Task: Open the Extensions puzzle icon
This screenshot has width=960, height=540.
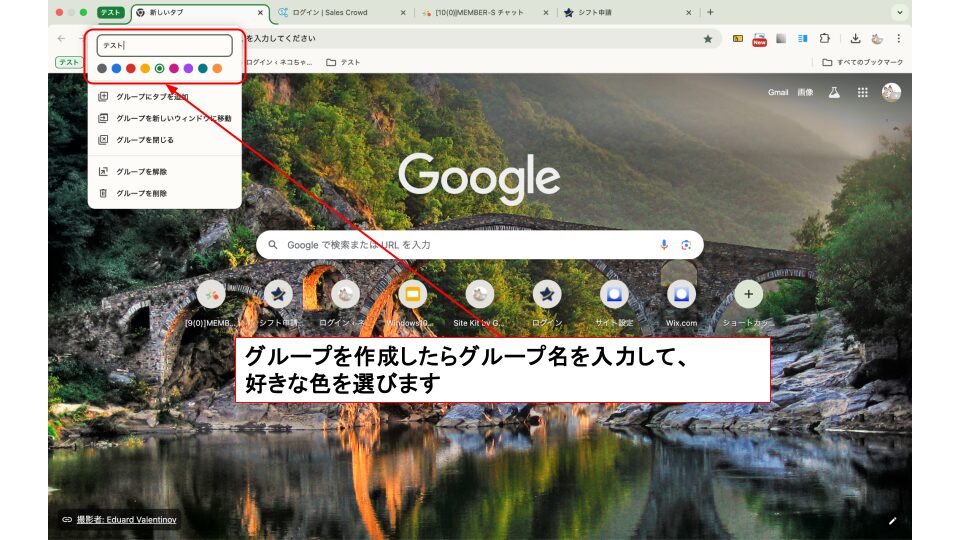Action: 825,39
